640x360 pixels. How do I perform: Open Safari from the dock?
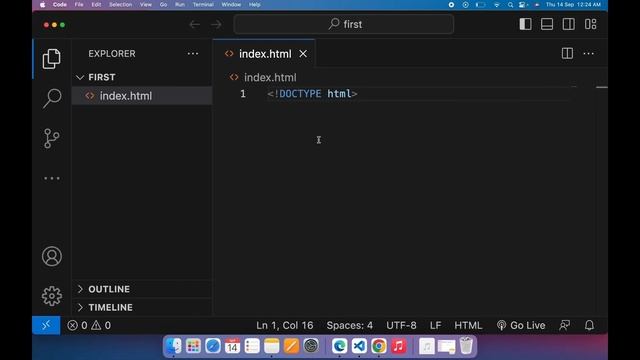pyautogui.click(x=213, y=346)
